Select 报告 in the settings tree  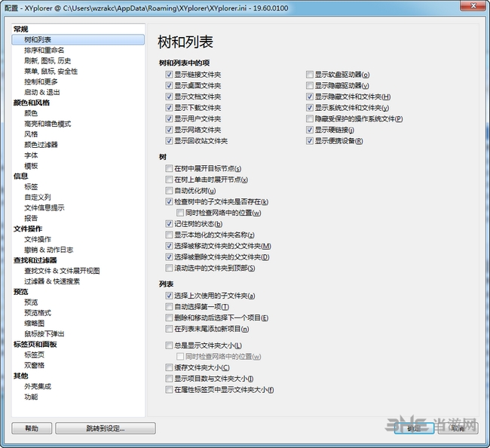tap(31, 218)
